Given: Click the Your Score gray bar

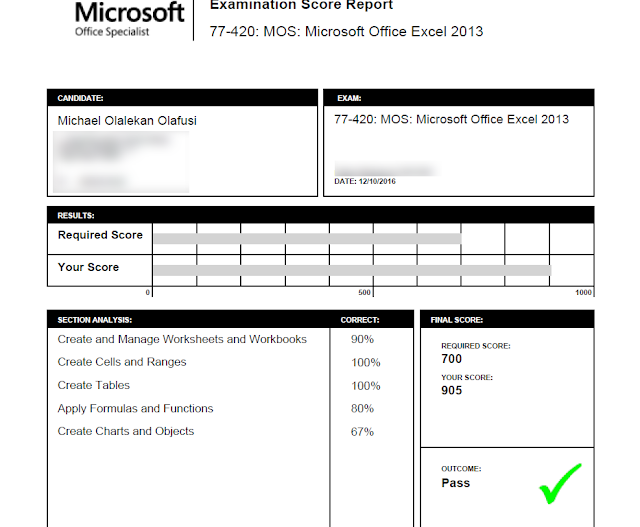Looking at the screenshot, I should tap(353, 270).
